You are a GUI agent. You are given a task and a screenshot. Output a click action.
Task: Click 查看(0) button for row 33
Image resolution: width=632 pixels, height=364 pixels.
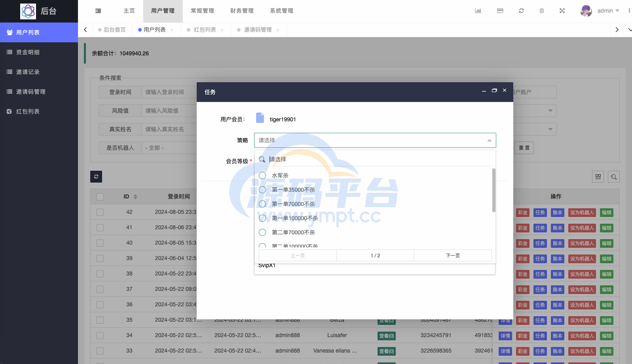pyautogui.click(x=387, y=351)
